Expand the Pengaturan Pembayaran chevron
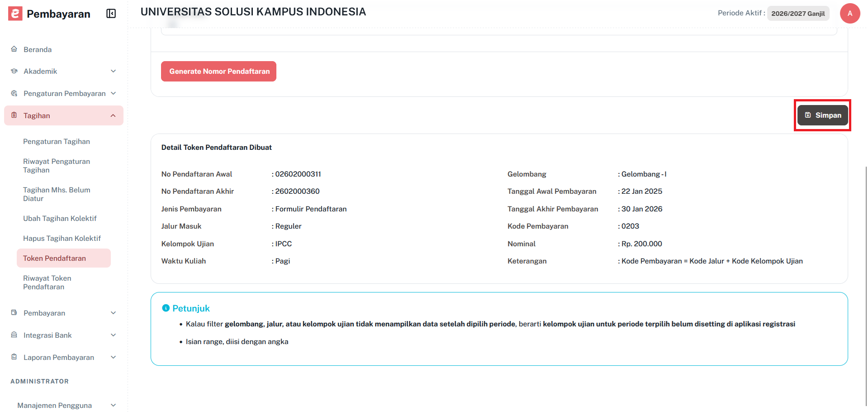Image resolution: width=868 pixels, height=412 pixels. (x=114, y=93)
